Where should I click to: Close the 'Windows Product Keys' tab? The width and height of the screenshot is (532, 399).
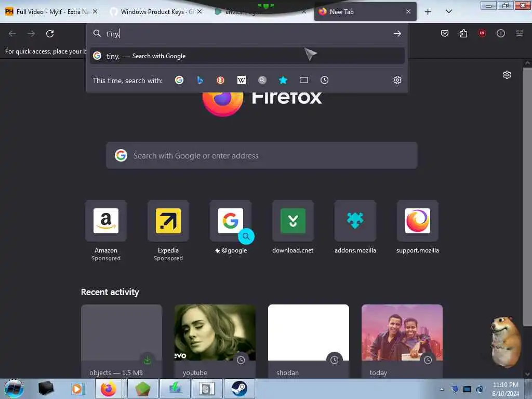click(199, 11)
